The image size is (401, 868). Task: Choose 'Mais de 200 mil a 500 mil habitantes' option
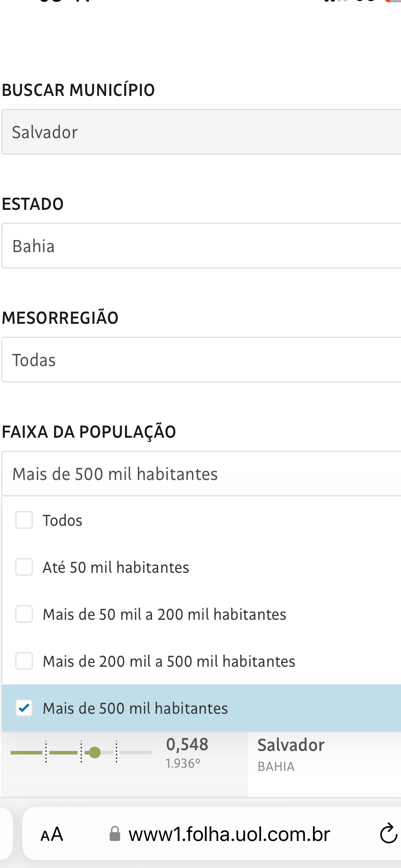[x=169, y=661]
